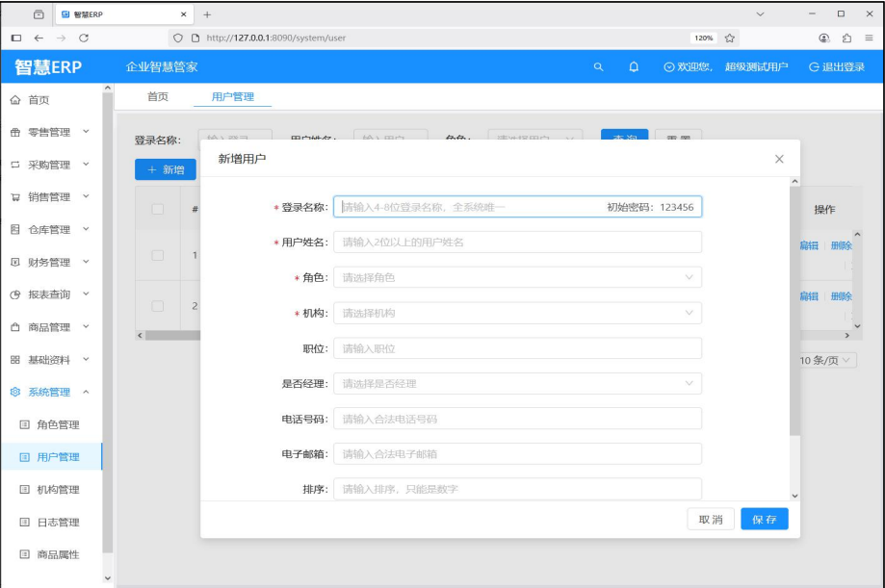
Task: Click the 保存 save button
Action: coord(765,519)
